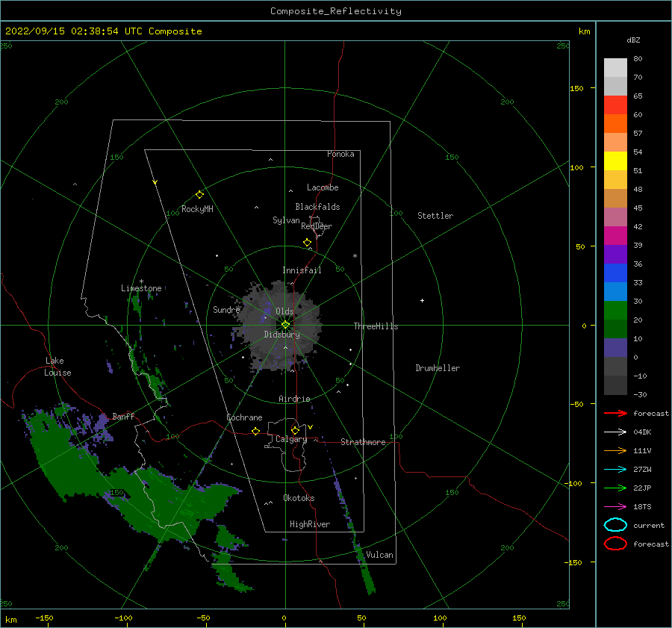672x628 pixels.
Task: Click the Strathmore town label
Action: [x=363, y=442]
